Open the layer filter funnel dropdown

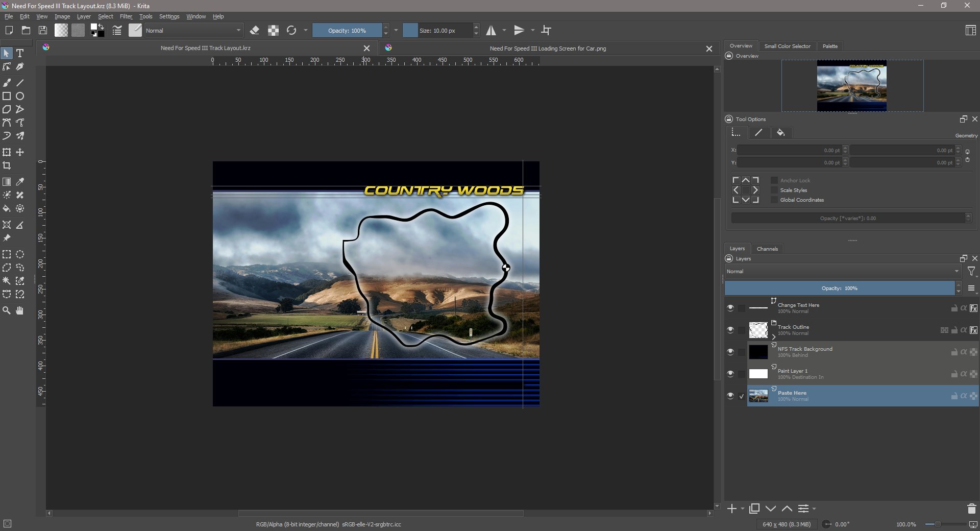point(972,272)
